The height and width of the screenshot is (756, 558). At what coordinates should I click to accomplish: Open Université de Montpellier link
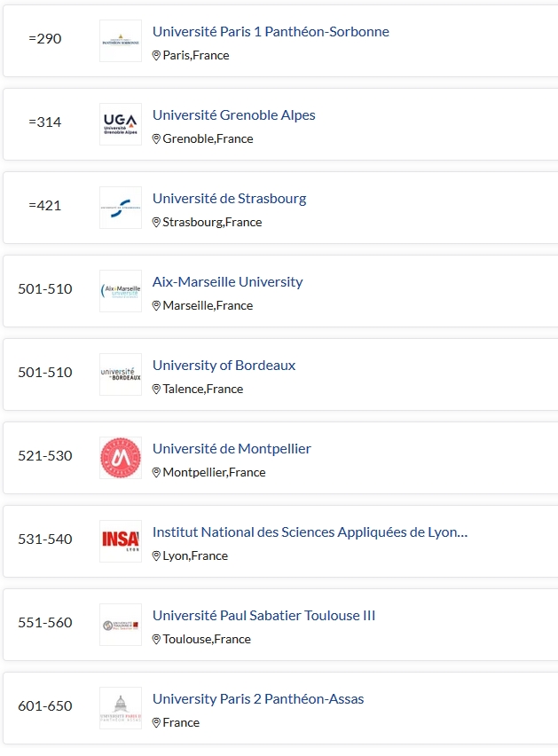(x=232, y=449)
